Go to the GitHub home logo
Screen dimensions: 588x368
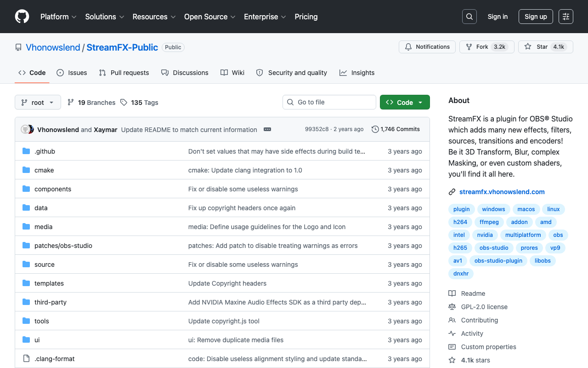[22, 17]
